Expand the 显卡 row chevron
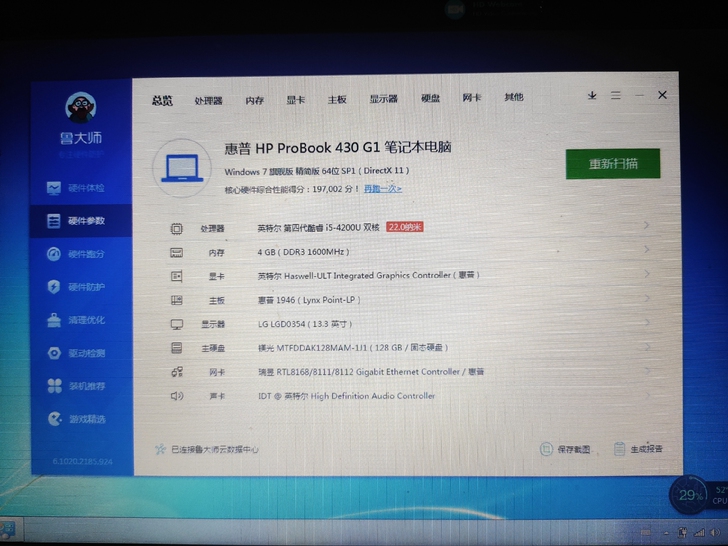 [x=646, y=273]
